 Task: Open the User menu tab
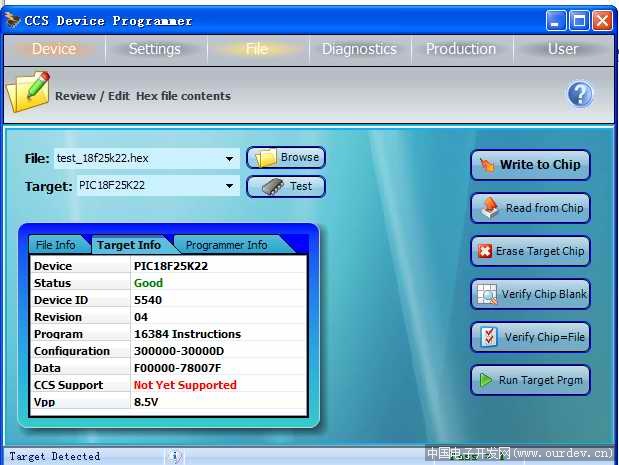(x=563, y=49)
